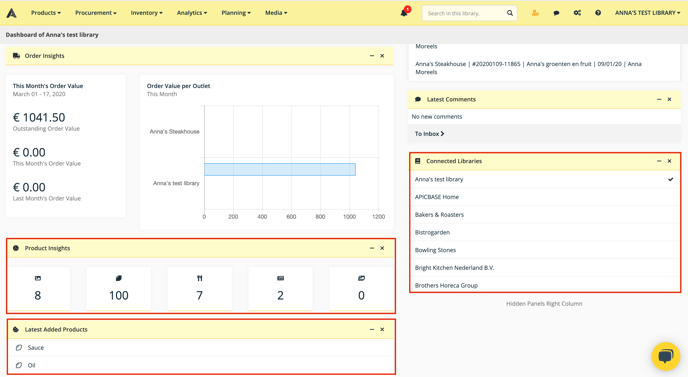Open the Planning menu
This screenshot has width=688, height=377.
coord(236,13)
